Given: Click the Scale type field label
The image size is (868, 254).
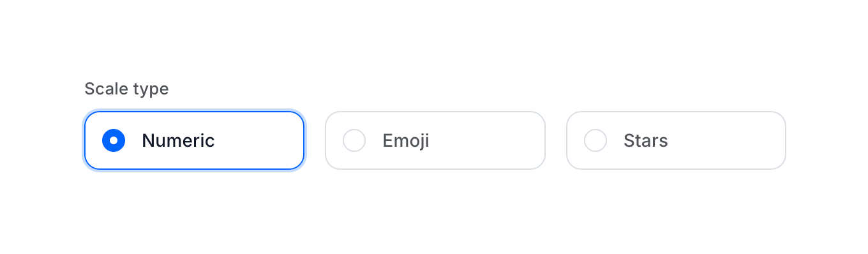Looking at the screenshot, I should click(126, 89).
